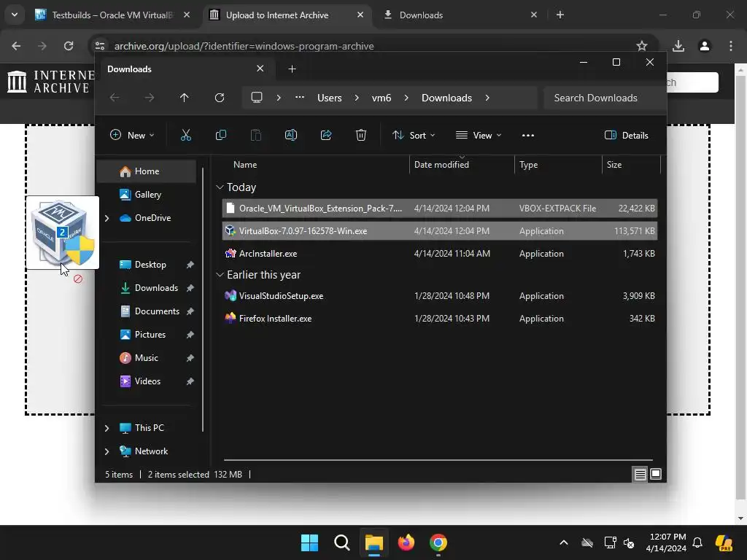Open Documents quick access folder

(x=157, y=311)
